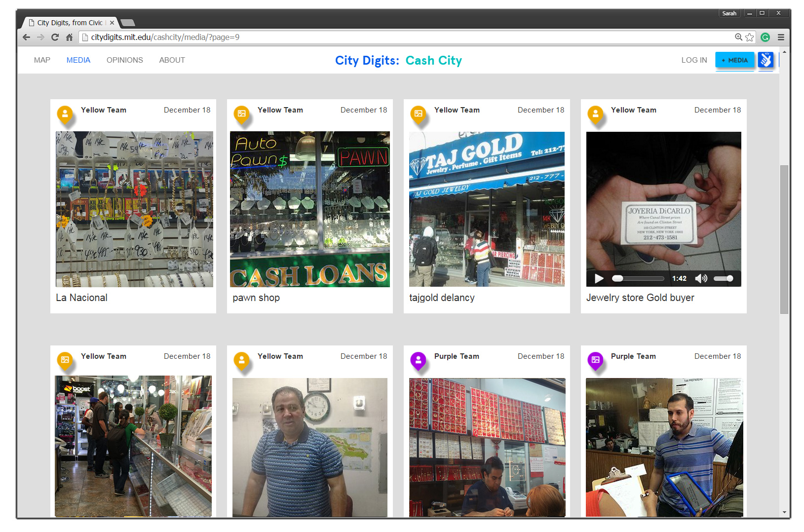
Task: Mute the video with the speaker icon
Action: pyautogui.click(x=701, y=278)
